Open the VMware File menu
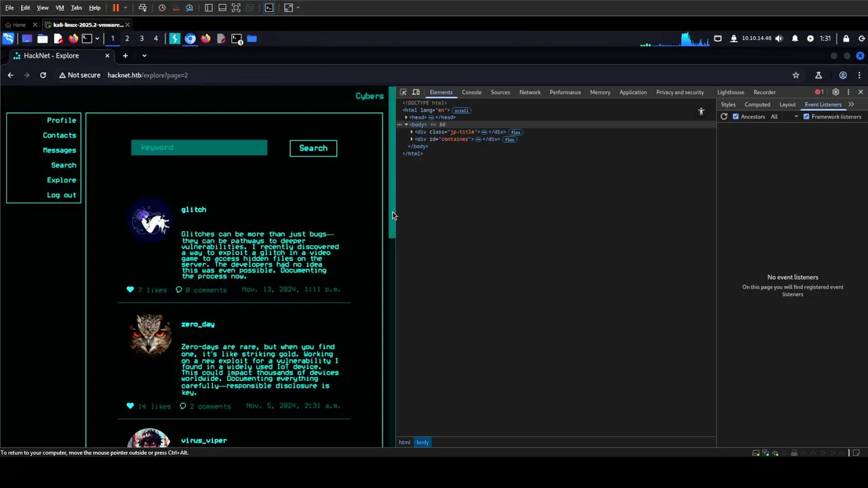Viewport: 868px width, 488px height. [x=9, y=7]
